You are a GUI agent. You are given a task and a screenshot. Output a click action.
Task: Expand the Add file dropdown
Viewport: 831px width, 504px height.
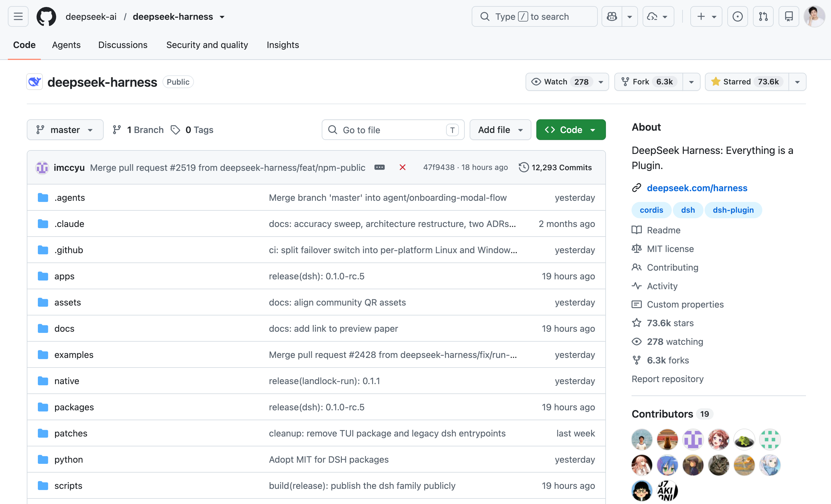point(500,130)
